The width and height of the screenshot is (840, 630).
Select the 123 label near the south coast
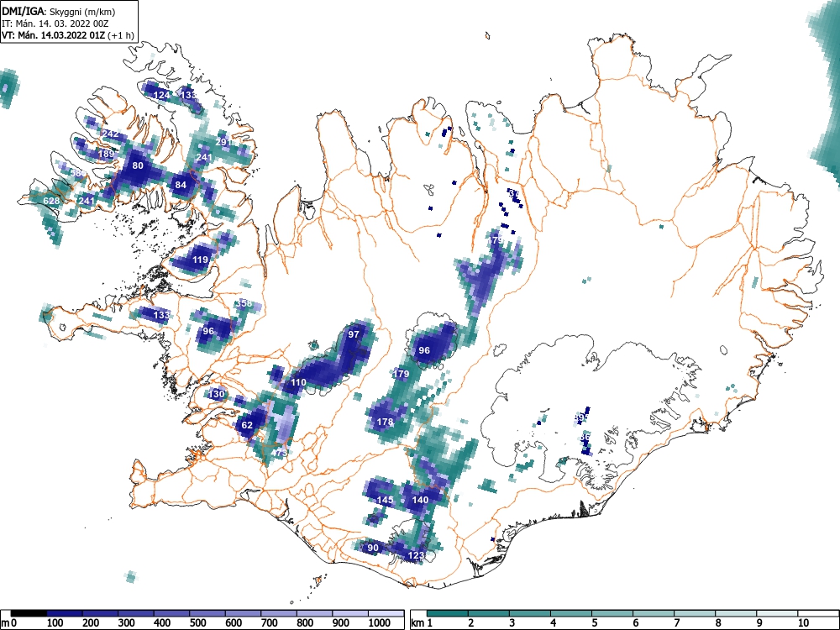[x=417, y=555]
